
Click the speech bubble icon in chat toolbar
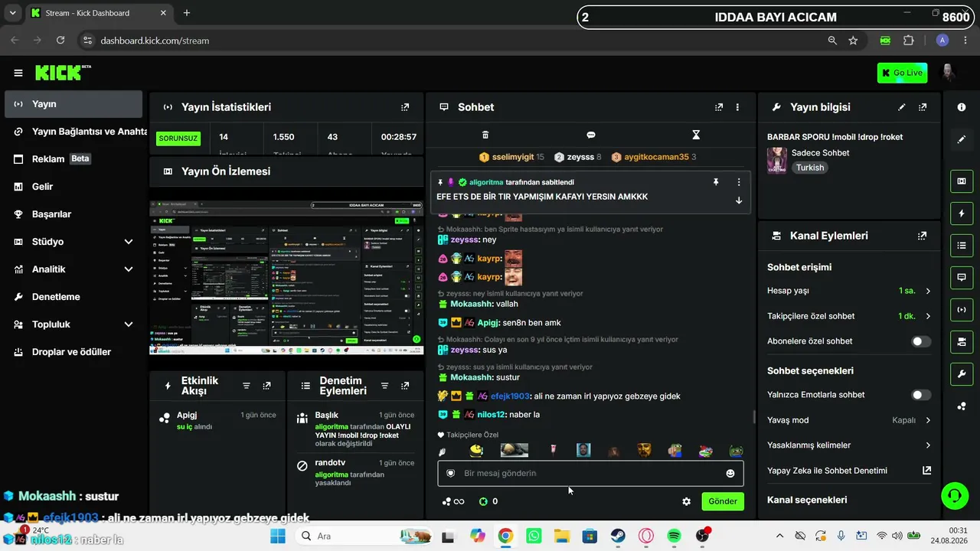tap(591, 135)
